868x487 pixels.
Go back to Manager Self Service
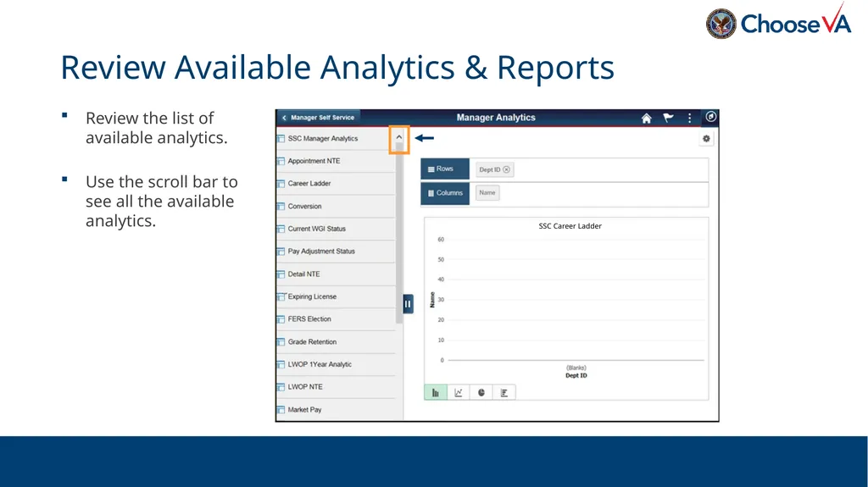click(x=319, y=118)
